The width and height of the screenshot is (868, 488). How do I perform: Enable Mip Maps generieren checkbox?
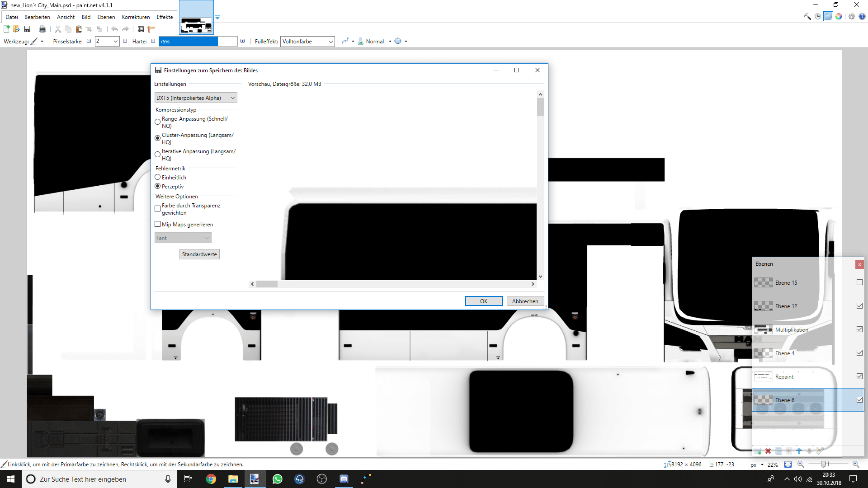(x=157, y=224)
